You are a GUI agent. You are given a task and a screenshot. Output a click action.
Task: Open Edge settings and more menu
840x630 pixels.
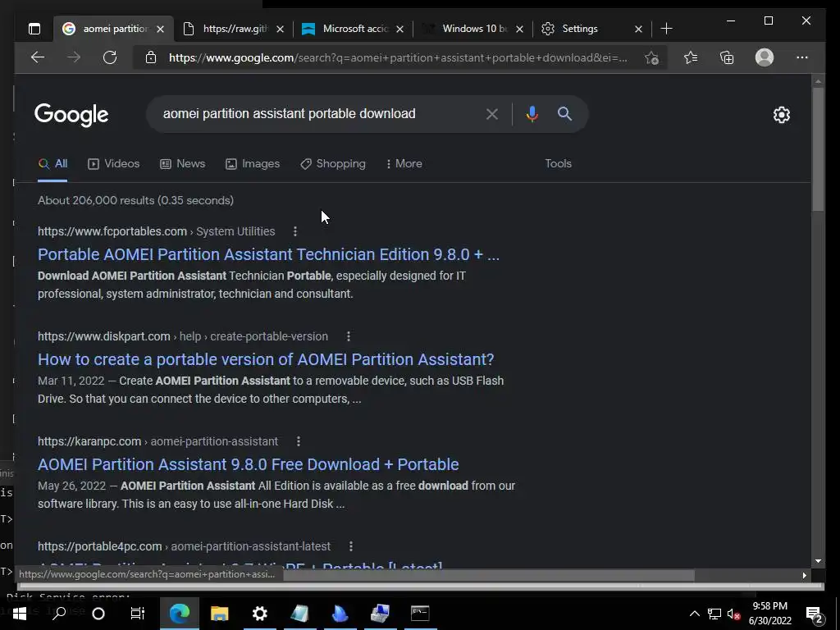[x=802, y=57]
